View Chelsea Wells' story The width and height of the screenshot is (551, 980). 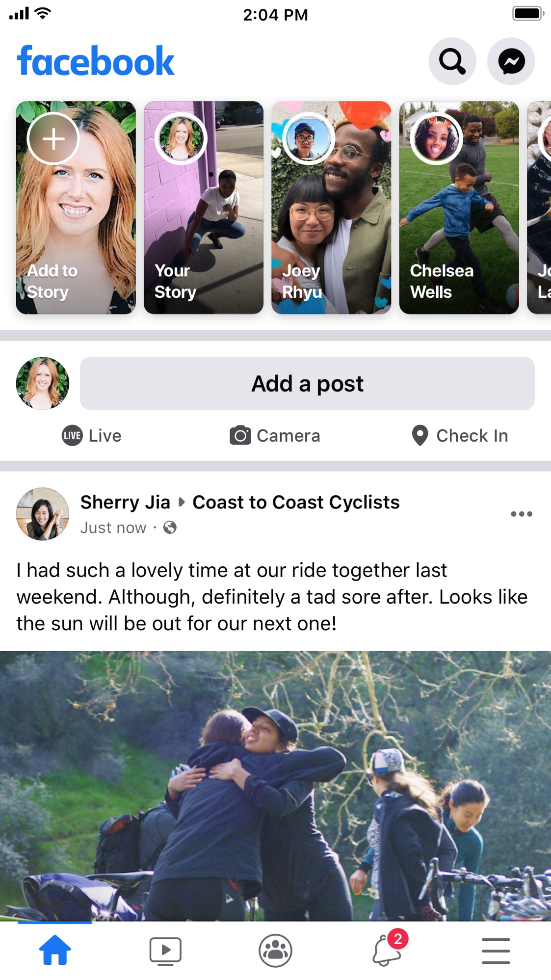[459, 208]
